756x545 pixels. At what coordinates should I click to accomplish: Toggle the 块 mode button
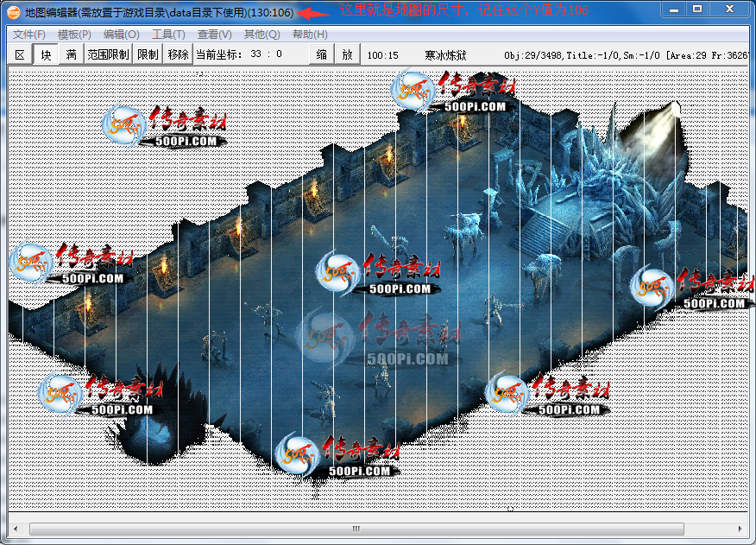[46, 54]
